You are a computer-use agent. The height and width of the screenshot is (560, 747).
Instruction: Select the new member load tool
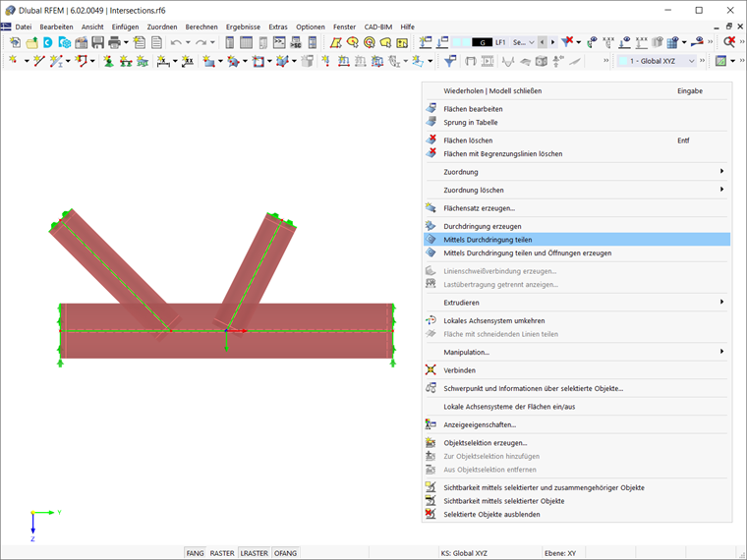pyautogui.click(x=343, y=61)
